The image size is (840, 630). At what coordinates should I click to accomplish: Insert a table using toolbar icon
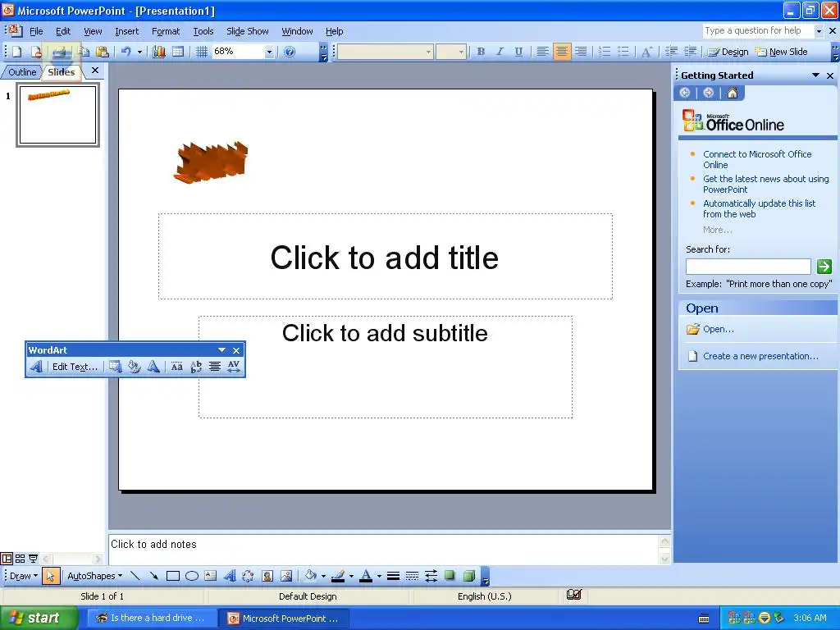(x=178, y=52)
